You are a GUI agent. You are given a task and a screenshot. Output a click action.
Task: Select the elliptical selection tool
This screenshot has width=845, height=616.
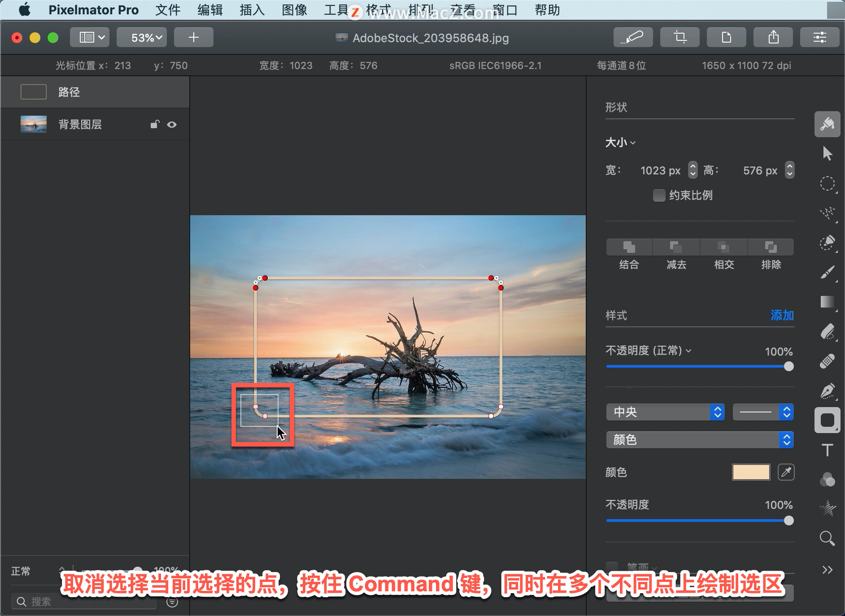pyautogui.click(x=827, y=183)
